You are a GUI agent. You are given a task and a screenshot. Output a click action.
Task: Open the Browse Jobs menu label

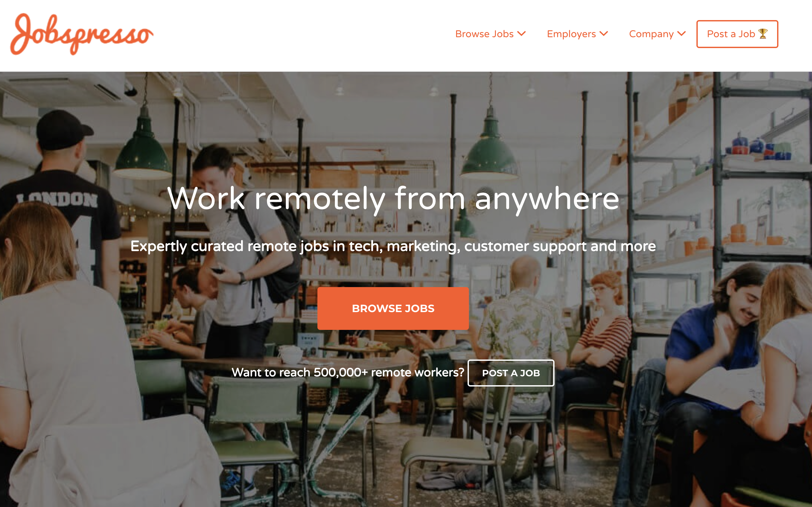pyautogui.click(x=484, y=34)
